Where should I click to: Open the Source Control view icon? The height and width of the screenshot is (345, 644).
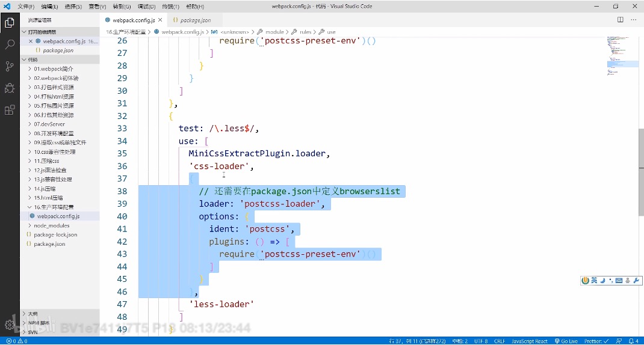click(10, 66)
